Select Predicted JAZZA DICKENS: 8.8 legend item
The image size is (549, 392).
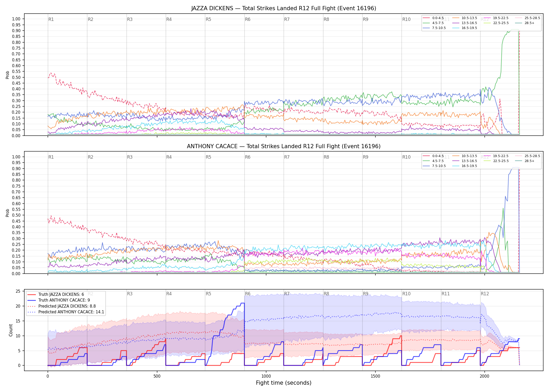61,306
